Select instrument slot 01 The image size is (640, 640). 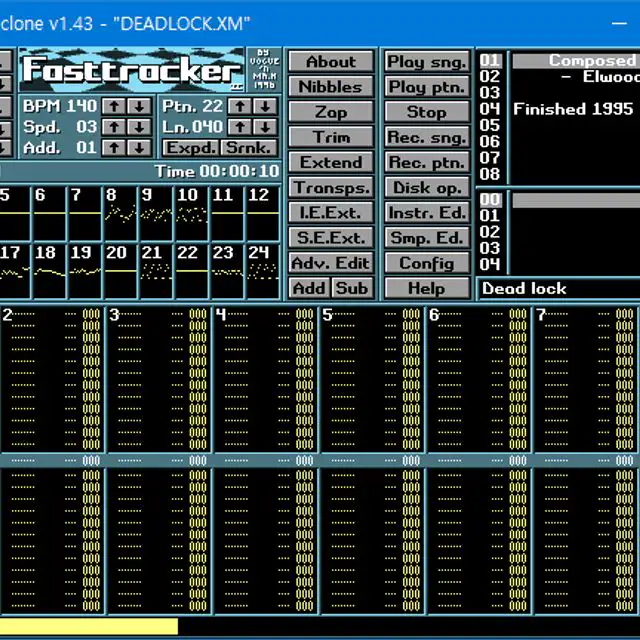[490, 60]
